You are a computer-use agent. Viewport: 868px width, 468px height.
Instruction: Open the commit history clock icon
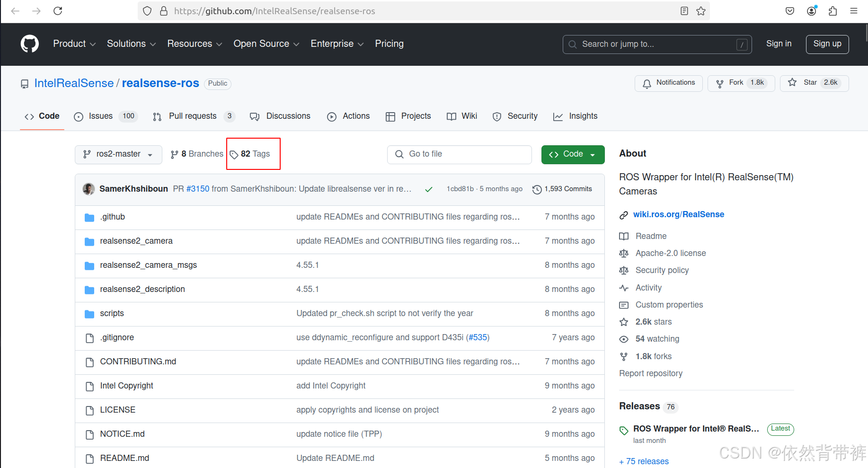click(537, 189)
